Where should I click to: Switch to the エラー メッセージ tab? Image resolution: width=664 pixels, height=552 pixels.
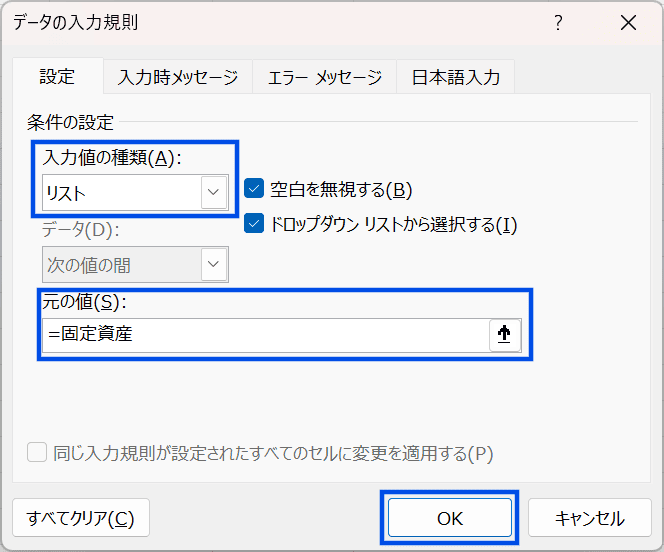pos(324,77)
